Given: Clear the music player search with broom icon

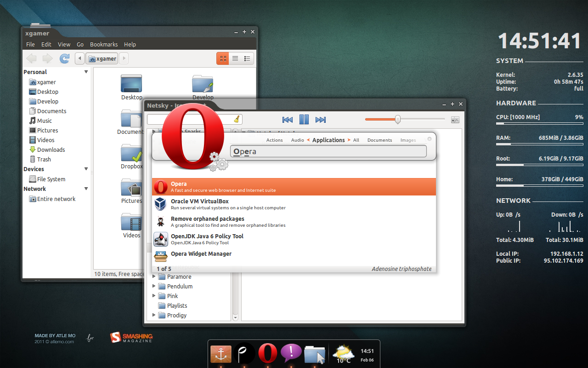Looking at the screenshot, I should [237, 119].
